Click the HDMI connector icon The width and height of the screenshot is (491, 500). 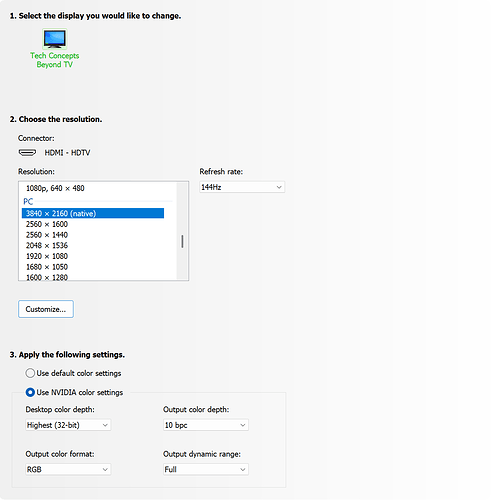tap(27, 153)
